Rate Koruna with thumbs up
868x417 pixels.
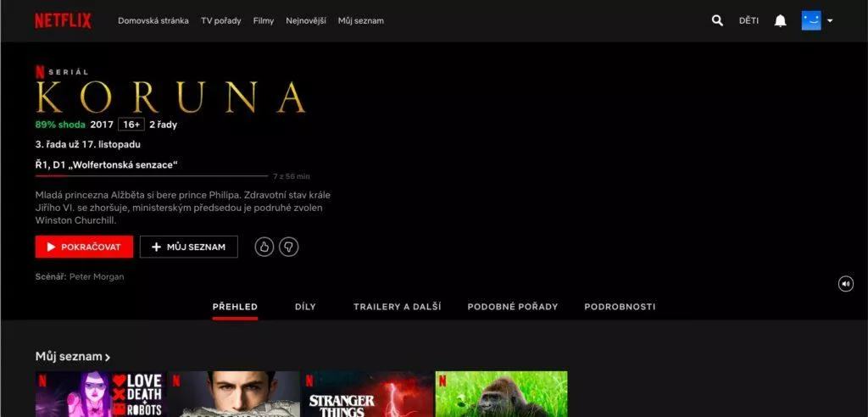click(x=264, y=247)
